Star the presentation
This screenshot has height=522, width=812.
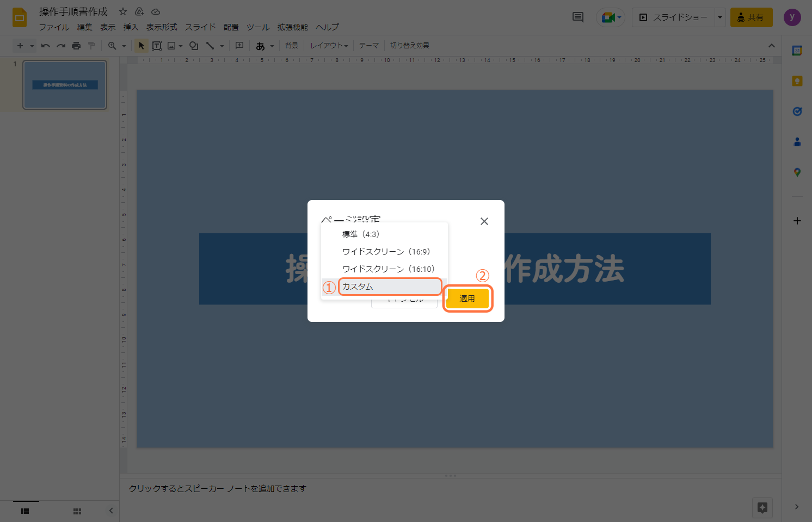click(x=123, y=11)
